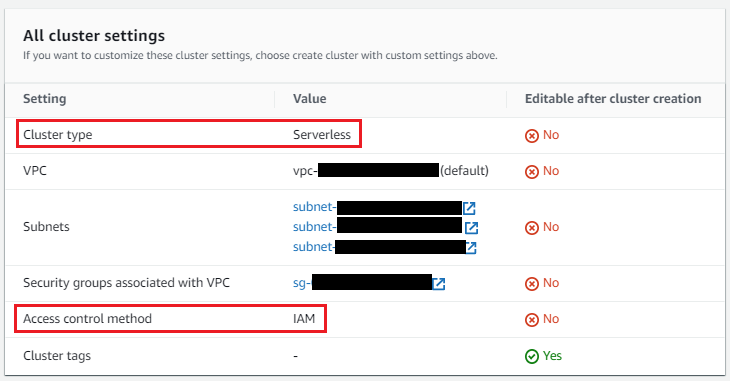The height and width of the screenshot is (381, 730).
Task: Select the Cluster type label
Action: point(58,135)
